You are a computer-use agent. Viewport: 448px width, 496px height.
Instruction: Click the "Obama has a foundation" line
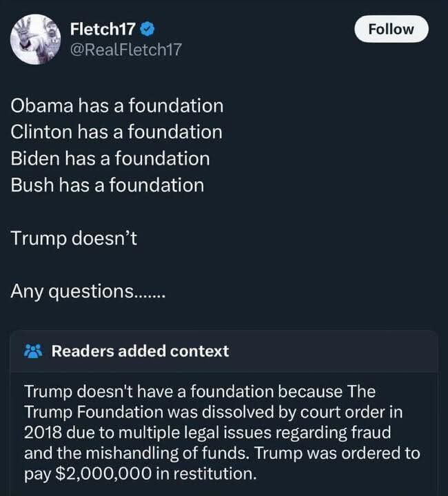116,106
